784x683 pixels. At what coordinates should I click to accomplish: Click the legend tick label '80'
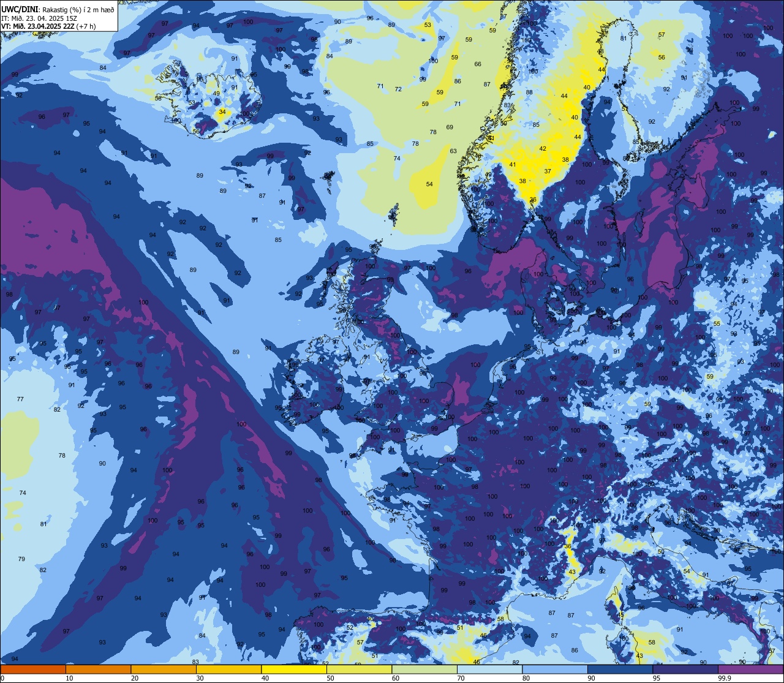526,678
